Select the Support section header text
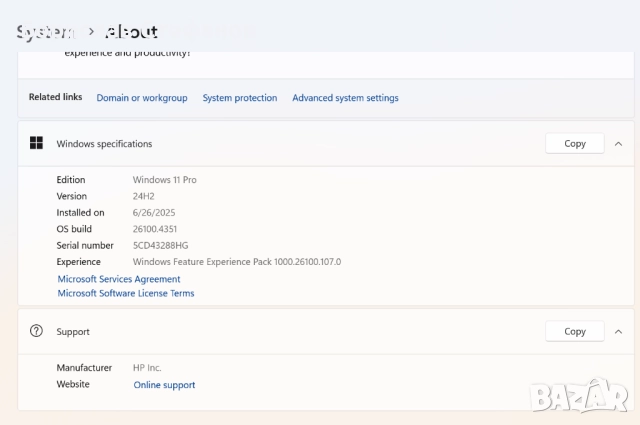Image resolution: width=640 pixels, height=425 pixels. coord(73,332)
